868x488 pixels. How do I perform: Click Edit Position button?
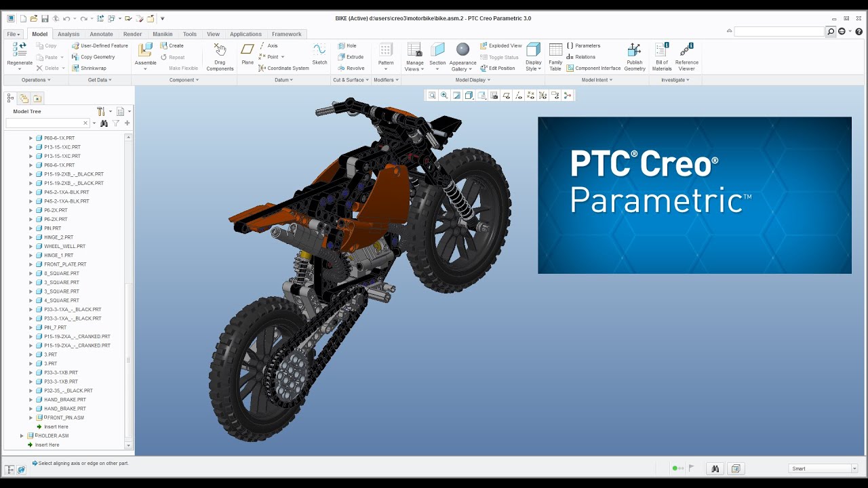tap(497, 68)
